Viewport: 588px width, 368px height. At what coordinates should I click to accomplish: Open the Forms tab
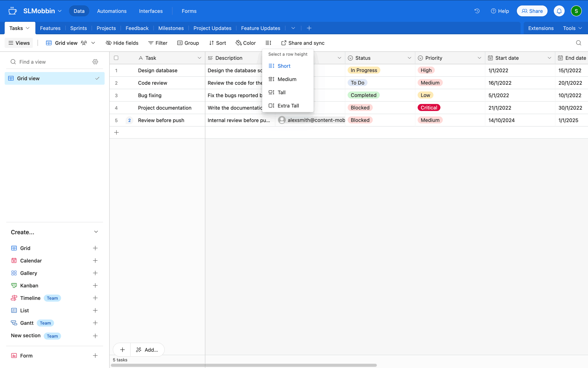coord(189,11)
